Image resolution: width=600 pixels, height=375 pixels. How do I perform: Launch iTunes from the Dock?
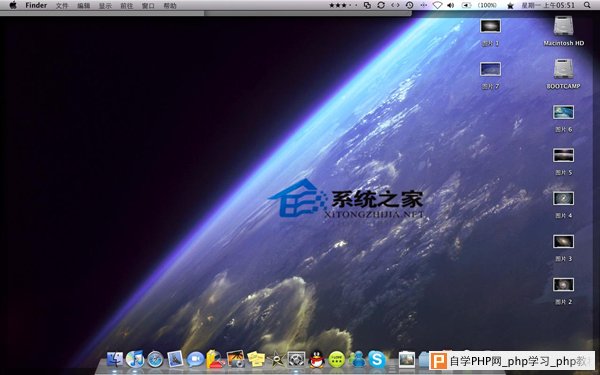pyautogui.click(x=135, y=359)
